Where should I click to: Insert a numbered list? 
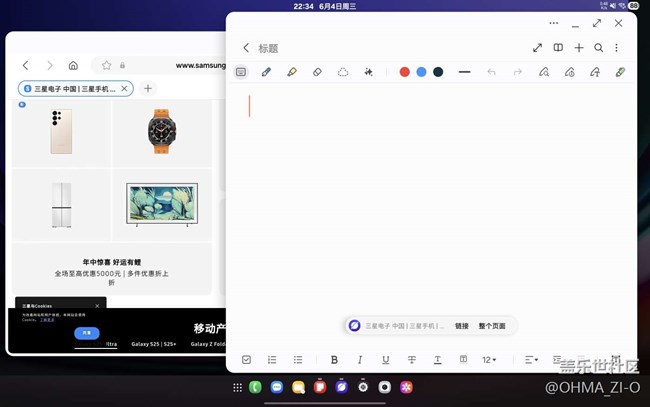pos(272,360)
